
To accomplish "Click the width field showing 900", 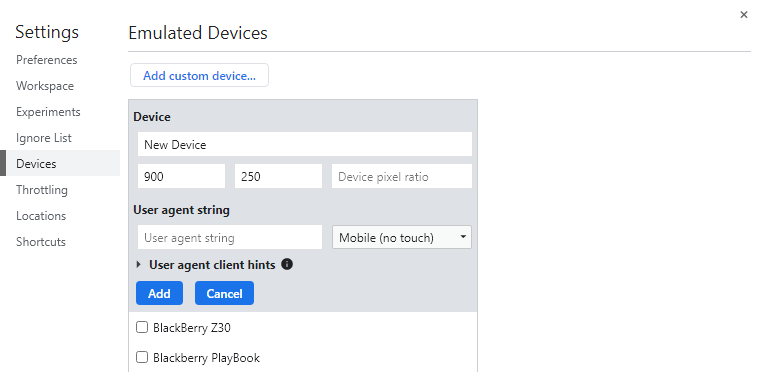I will pyautogui.click(x=181, y=176).
